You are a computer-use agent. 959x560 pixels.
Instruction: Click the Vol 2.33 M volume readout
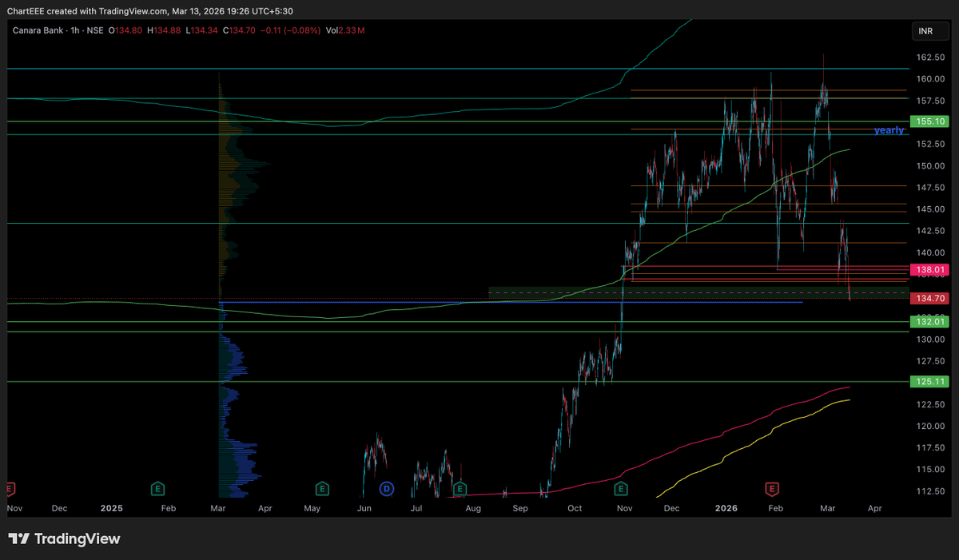coord(345,30)
